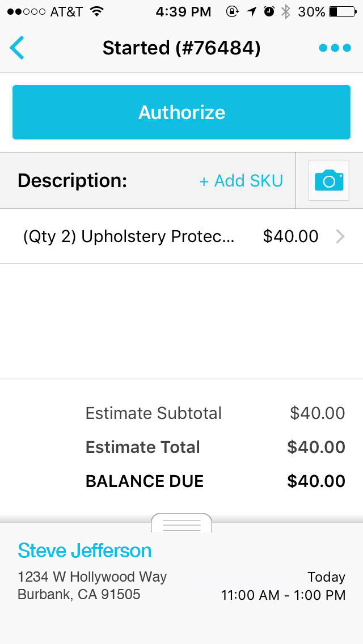Tap the location arrow status icon
The width and height of the screenshot is (363, 644).
click(251, 11)
